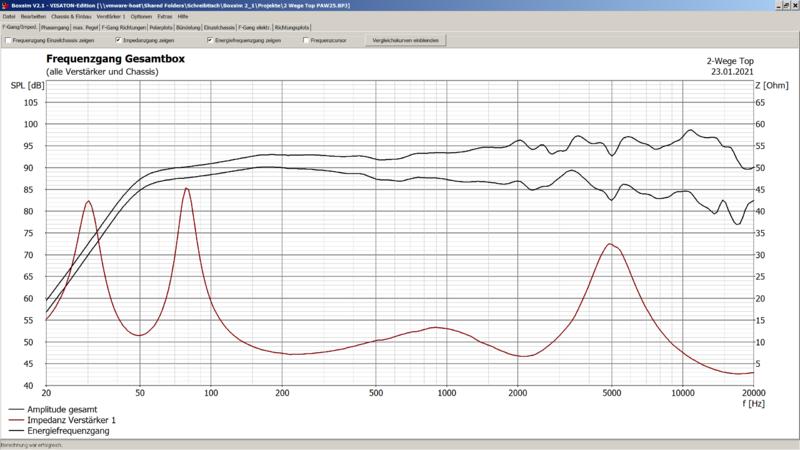This screenshot has height=450, width=800.
Task: Uncheck Impedanzgang zeigen
Action: pos(118,41)
